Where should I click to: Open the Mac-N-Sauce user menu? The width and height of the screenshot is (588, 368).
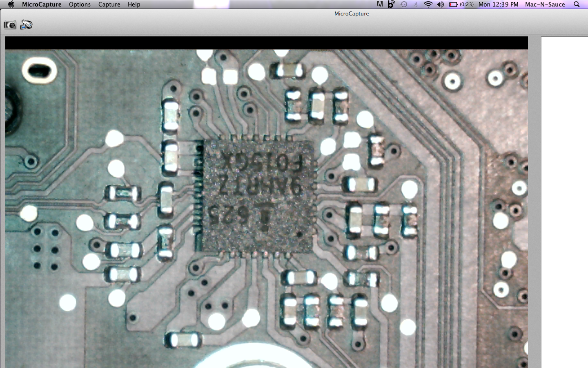click(x=545, y=4)
